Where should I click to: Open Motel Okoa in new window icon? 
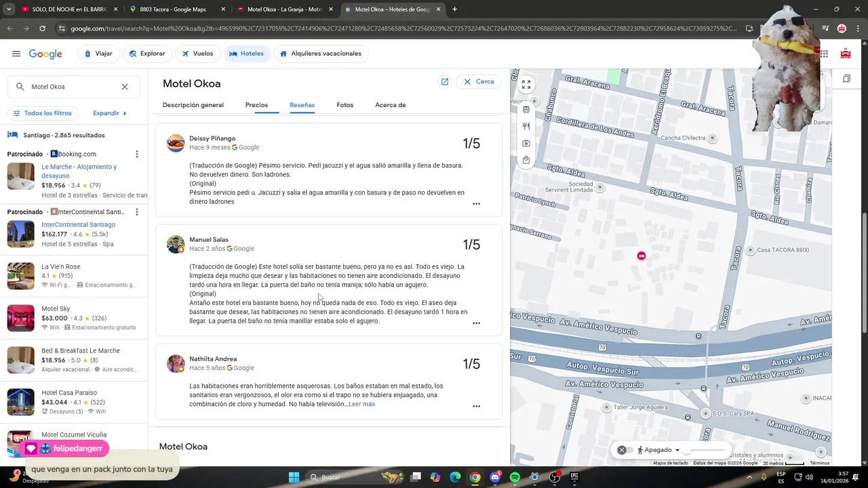coord(445,81)
